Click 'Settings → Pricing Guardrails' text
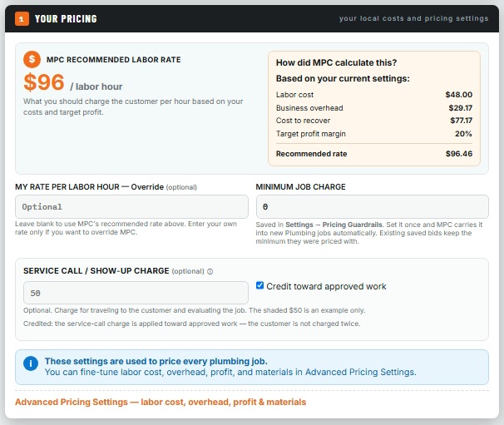The height and width of the screenshot is (425, 504). click(334, 225)
